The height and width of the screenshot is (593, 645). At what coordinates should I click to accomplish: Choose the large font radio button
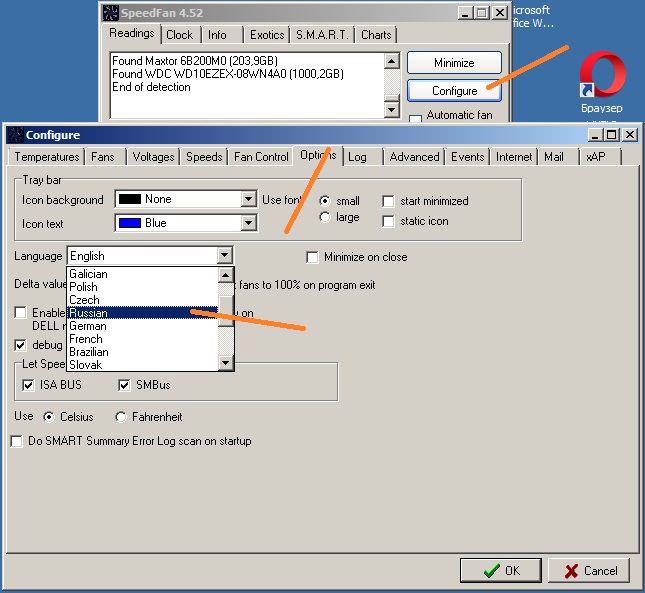[325, 217]
